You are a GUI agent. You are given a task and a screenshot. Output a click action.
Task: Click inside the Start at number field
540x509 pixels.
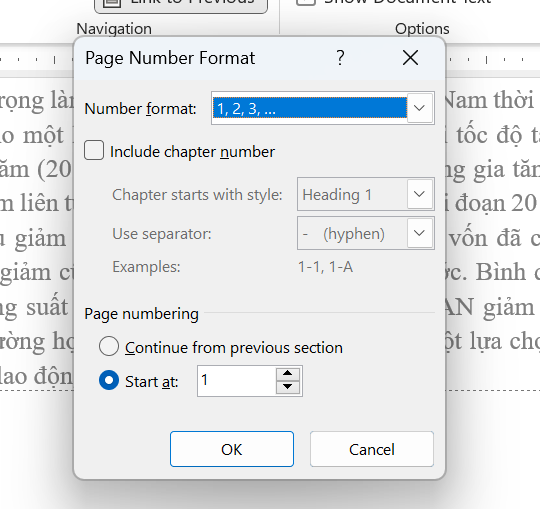(237, 381)
